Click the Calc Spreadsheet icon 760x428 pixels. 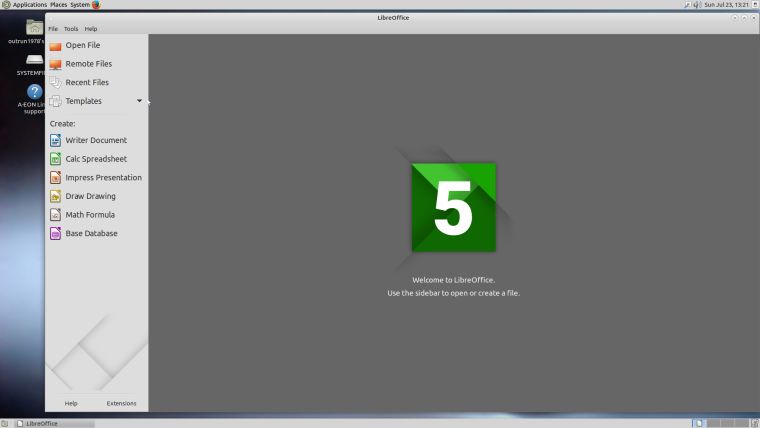pyautogui.click(x=55, y=159)
